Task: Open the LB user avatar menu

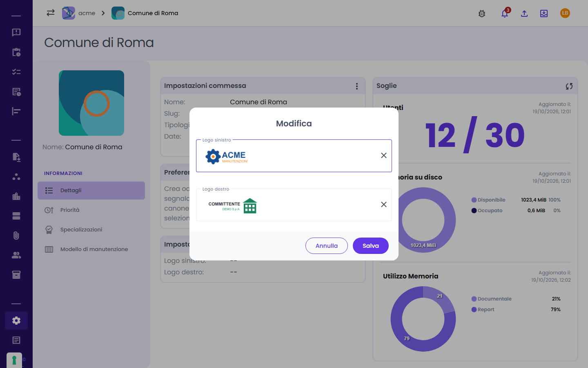Action: pyautogui.click(x=565, y=13)
